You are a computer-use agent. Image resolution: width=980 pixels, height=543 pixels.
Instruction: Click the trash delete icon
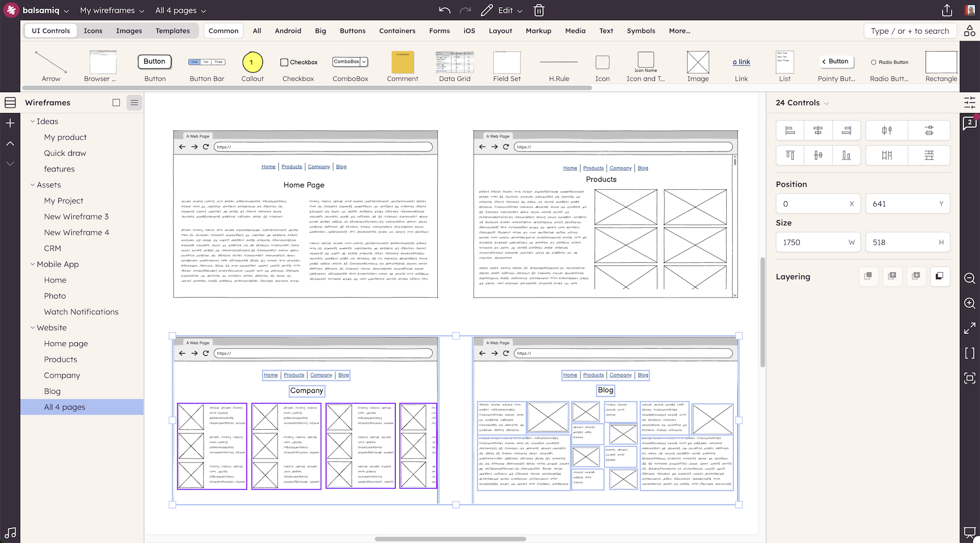click(x=538, y=10)
